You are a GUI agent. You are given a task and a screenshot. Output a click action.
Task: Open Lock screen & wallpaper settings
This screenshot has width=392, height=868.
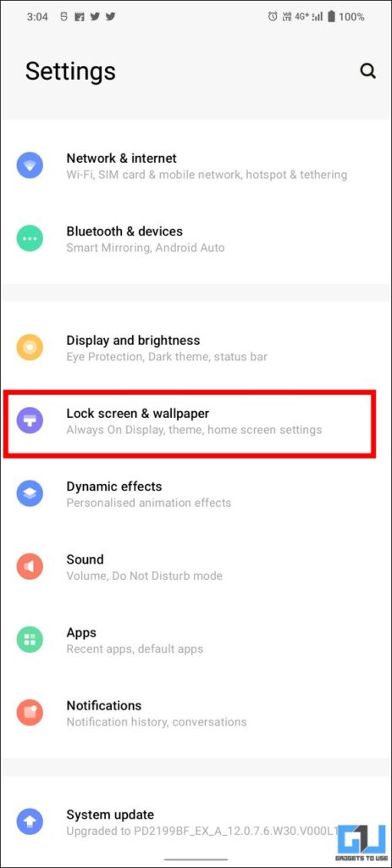(x=196, y=420)
